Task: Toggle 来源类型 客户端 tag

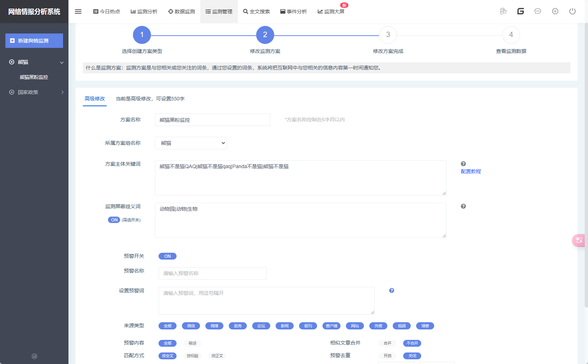Action: pos(331,326)
